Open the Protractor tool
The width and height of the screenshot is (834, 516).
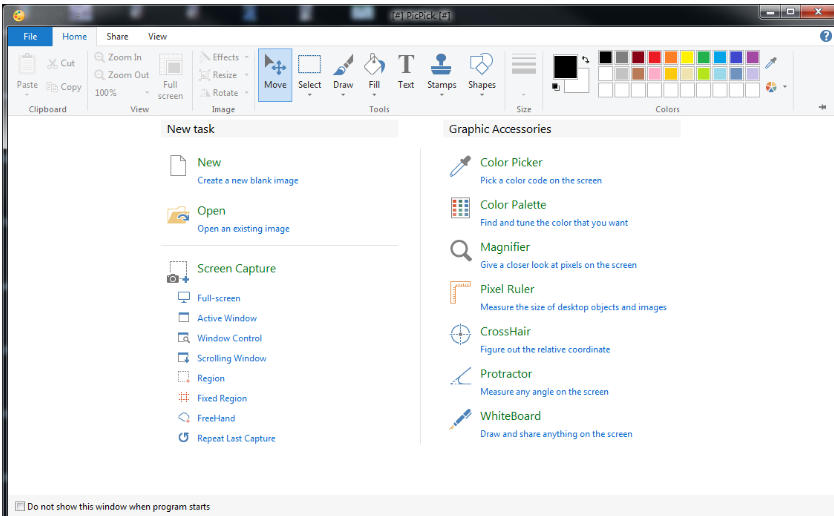(x=505, y=374)
